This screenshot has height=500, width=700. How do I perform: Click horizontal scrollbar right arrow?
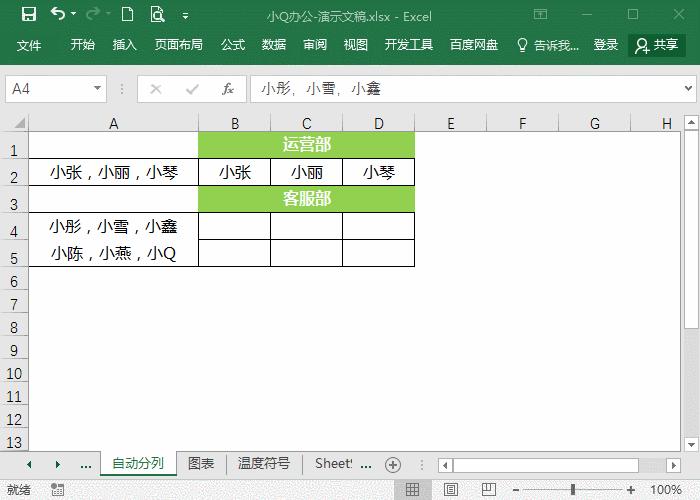674,466
